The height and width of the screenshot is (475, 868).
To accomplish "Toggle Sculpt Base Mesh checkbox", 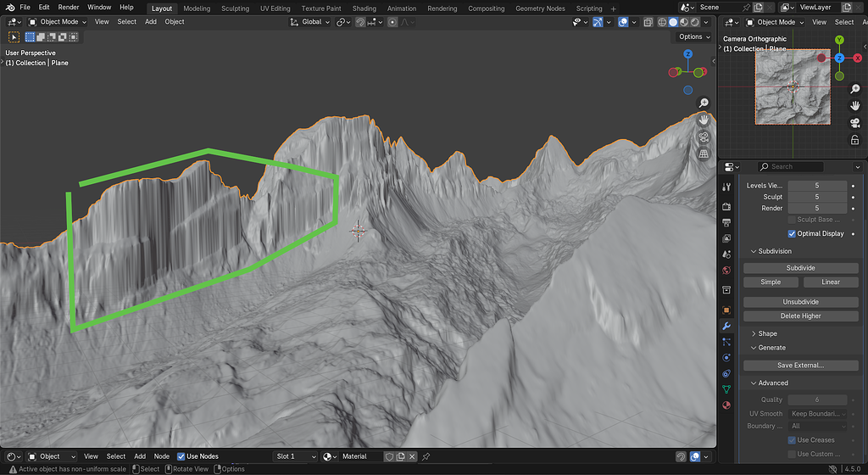I will 792,220.
